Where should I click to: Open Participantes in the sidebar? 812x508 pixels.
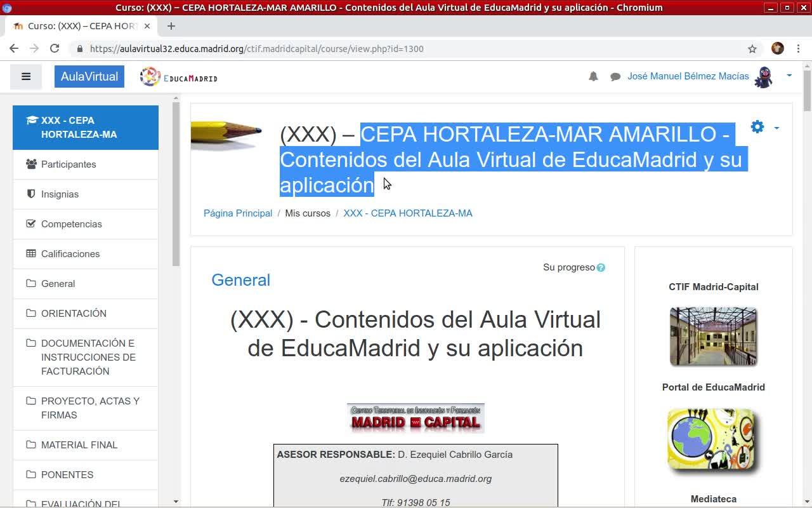click(86, 164)
